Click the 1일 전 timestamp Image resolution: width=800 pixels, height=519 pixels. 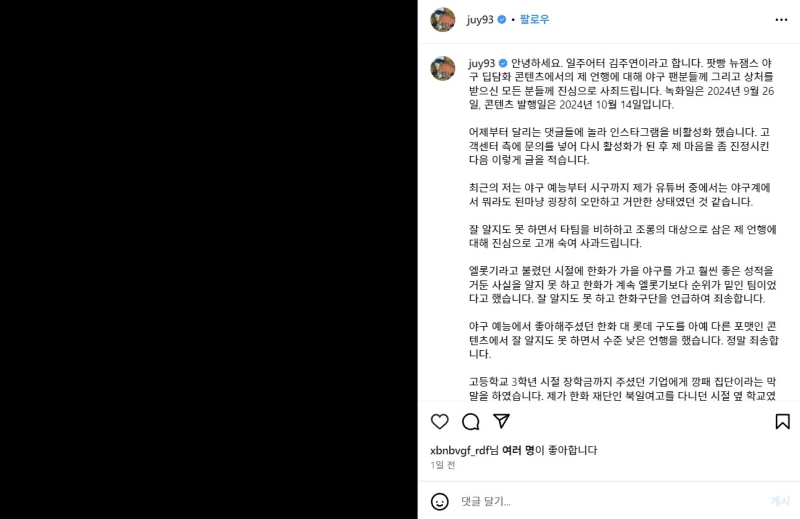tap(442, 465)
